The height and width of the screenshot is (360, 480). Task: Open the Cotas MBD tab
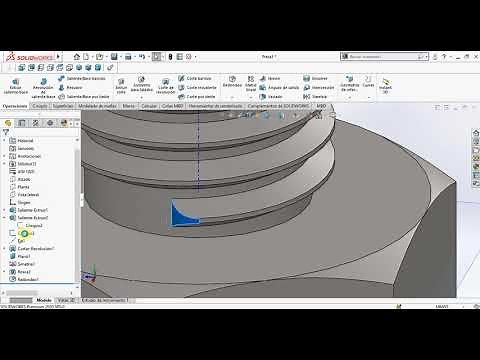172,106
